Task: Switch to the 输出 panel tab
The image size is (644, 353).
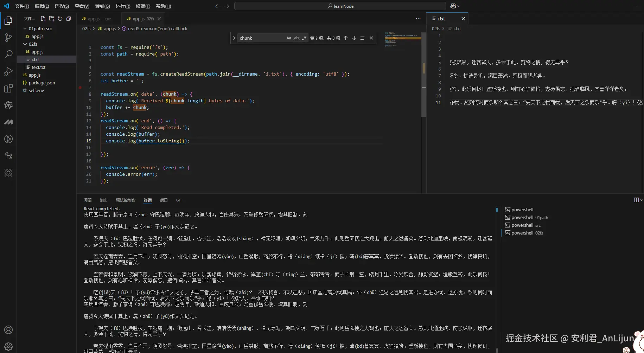Action: pos(103,200)
